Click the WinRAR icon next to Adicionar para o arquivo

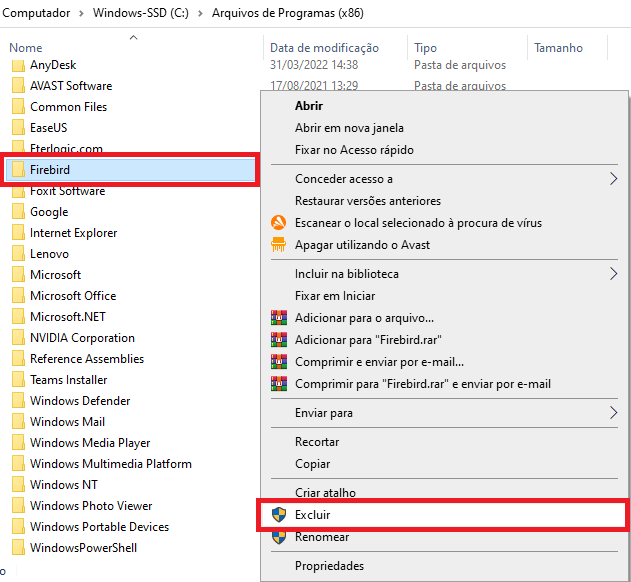click(x=279, y=318)
